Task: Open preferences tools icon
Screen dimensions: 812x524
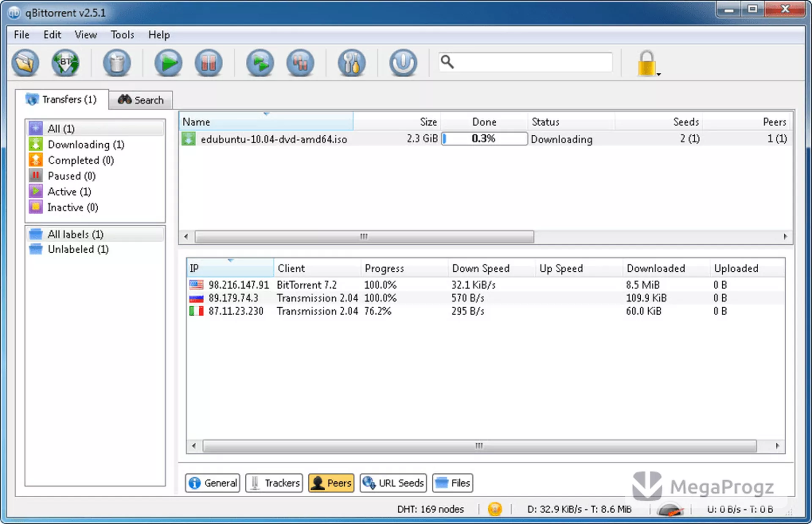Action: [x=352, y=63]
